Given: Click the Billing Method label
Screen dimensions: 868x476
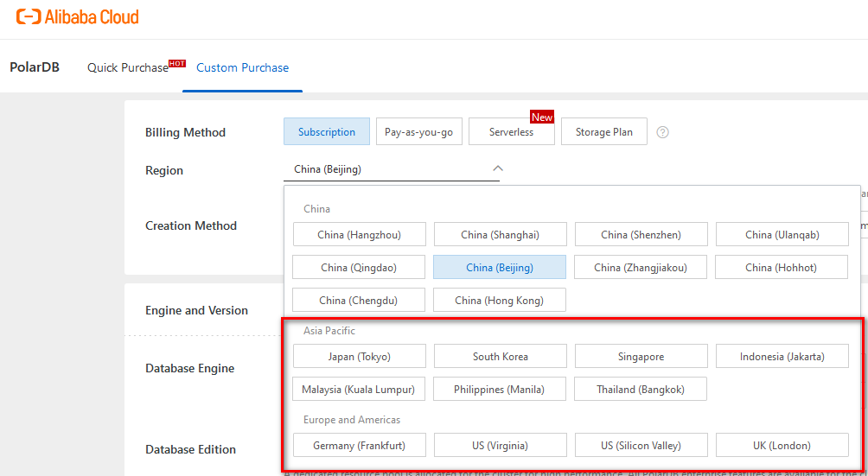Looking at the screenshot, I should click(186, 133).
